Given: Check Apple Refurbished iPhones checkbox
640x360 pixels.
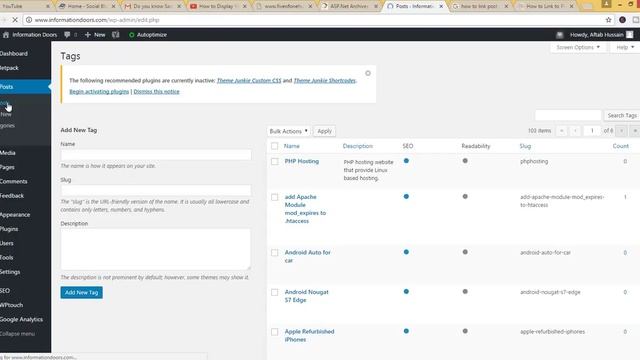Looking at the screenshot, I should point(275,332).
